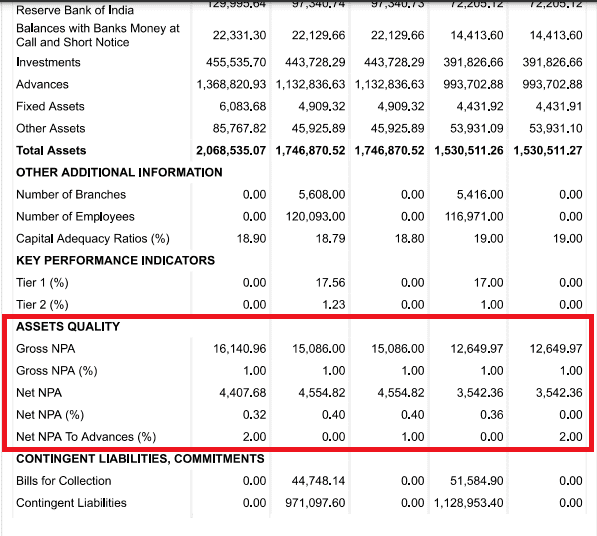
Task: Click Net NPA value 4,407.68
Action: [x=243, y=392]
